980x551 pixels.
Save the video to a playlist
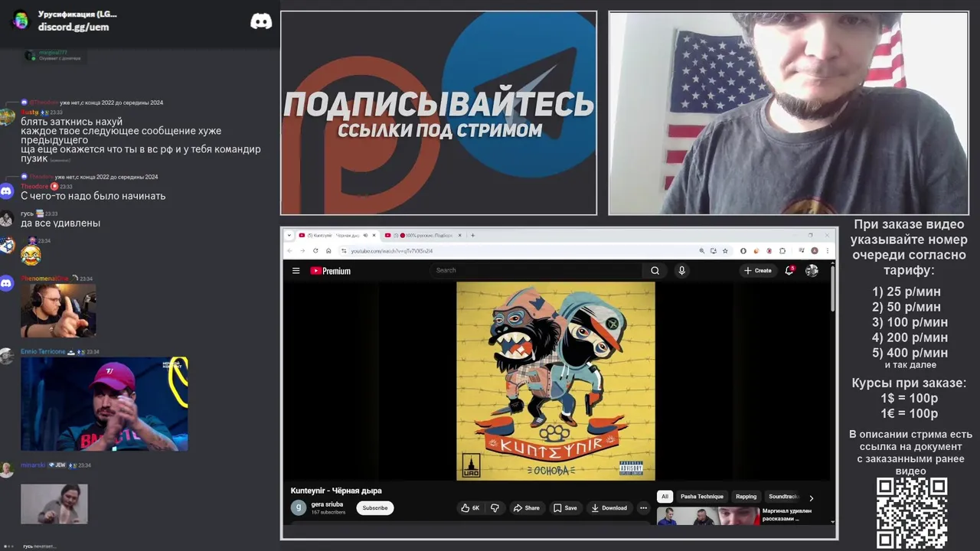point(565,508)
